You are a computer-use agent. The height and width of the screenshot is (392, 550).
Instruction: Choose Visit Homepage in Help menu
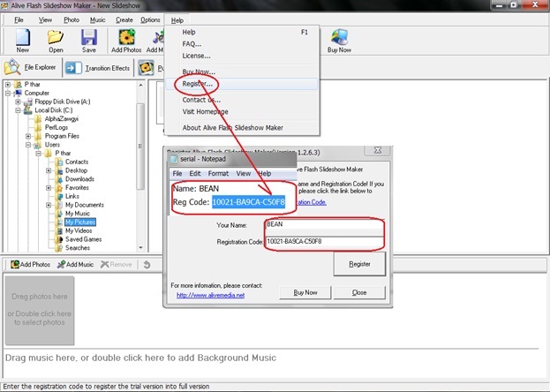click(241, 111)
